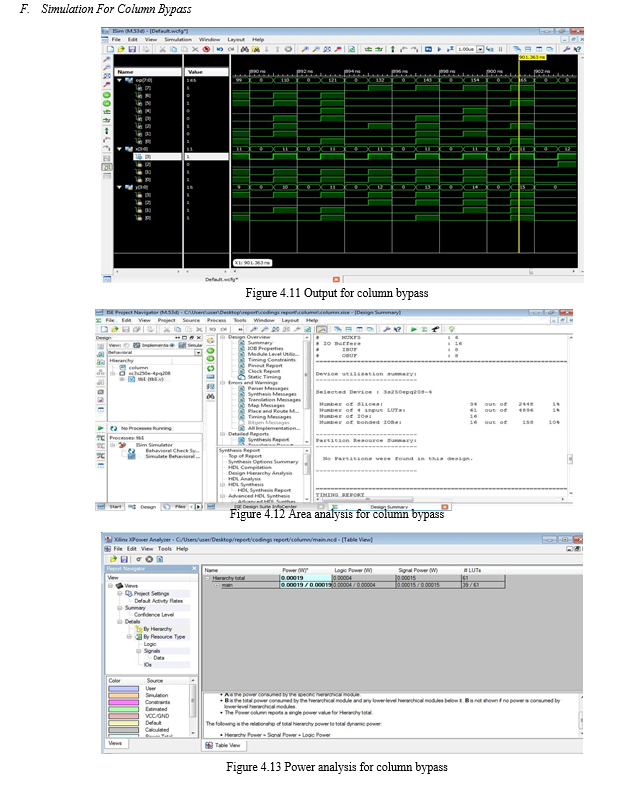Screen dimensions: 640x787
Task: Collapse the op[7:0] signal group
Action: click(119, 80)
